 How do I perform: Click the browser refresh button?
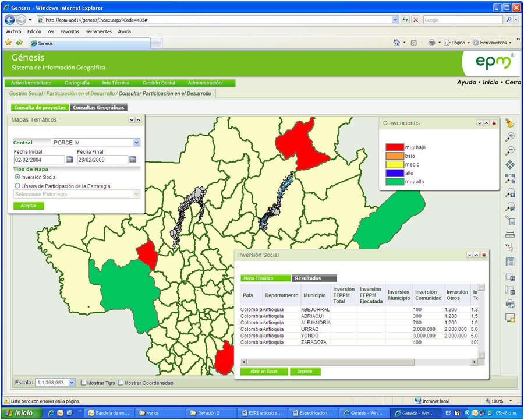[x=405, y=20]
